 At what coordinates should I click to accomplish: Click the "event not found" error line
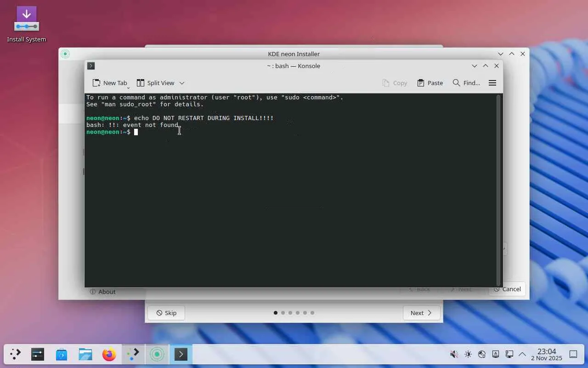[132, 125]
